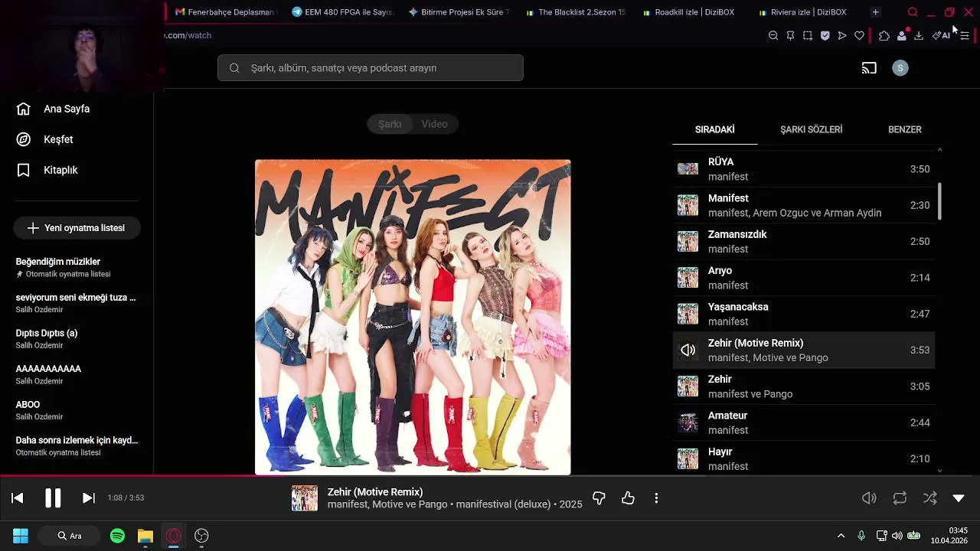This screenshot has height=551, width=980.
Task: Click the browser send flow arrow icon
Action: click(842, 35)
